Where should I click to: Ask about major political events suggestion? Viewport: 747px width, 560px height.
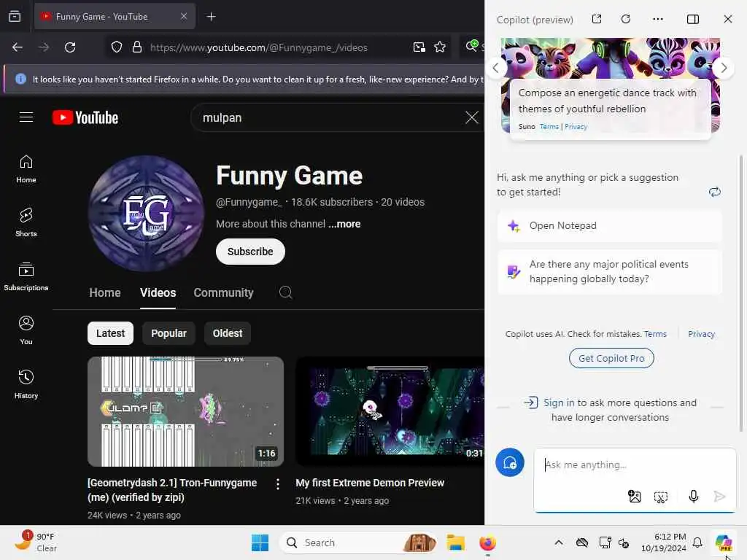(609, 271)
